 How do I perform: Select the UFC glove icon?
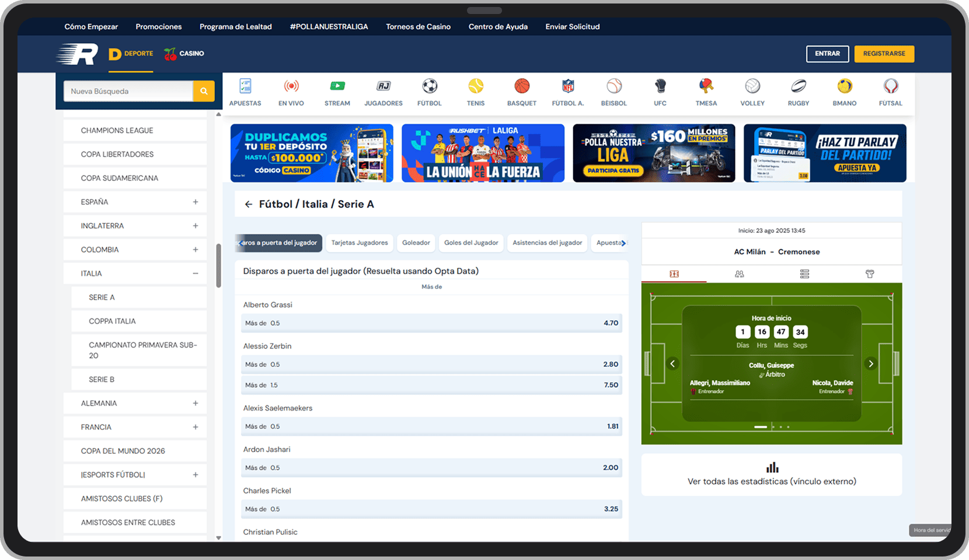[x=660, y=86]
